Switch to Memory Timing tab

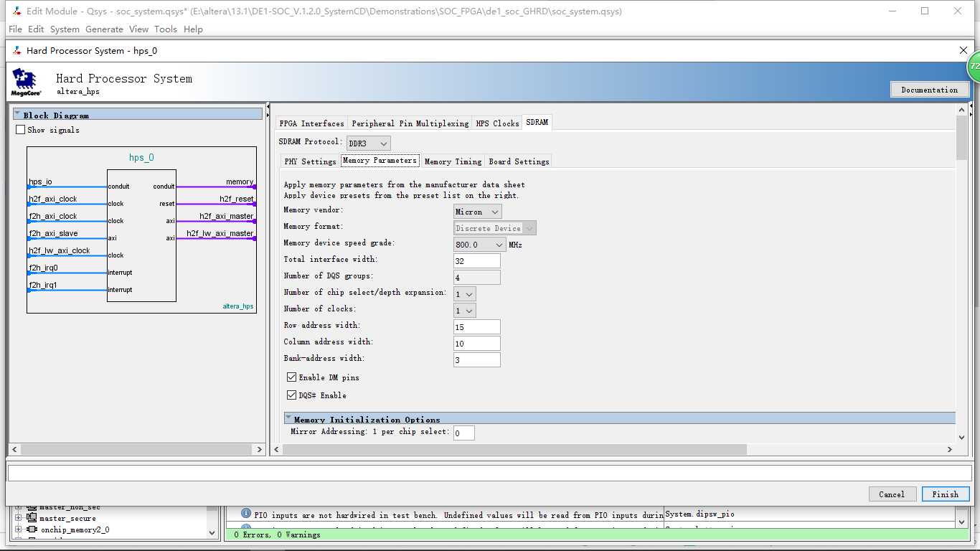(x=453, y=161)
